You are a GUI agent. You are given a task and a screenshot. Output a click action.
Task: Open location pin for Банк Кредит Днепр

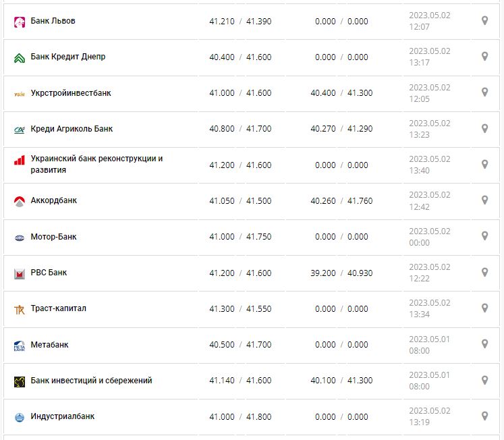tap(484, 57)
